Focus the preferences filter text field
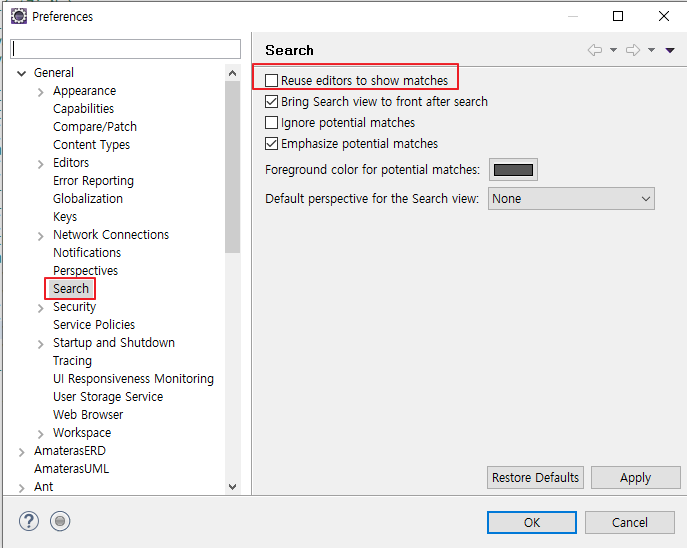The width and height of the screenshot is (687, 548). [x=125, y=49]
